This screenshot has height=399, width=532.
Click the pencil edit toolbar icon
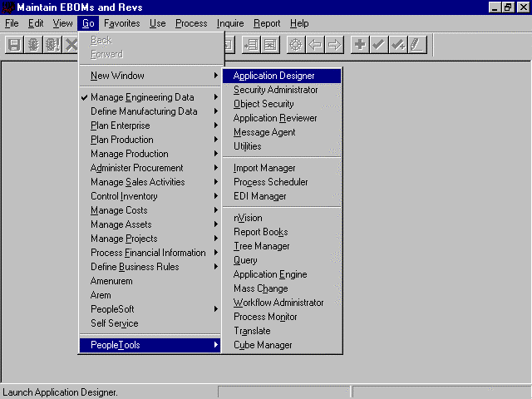point(417,45)
